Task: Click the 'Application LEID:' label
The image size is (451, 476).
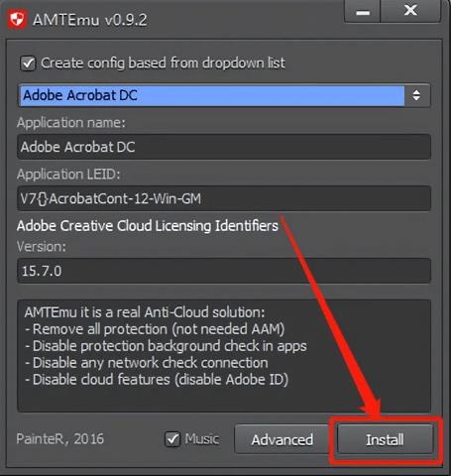Action: [68, 175]
